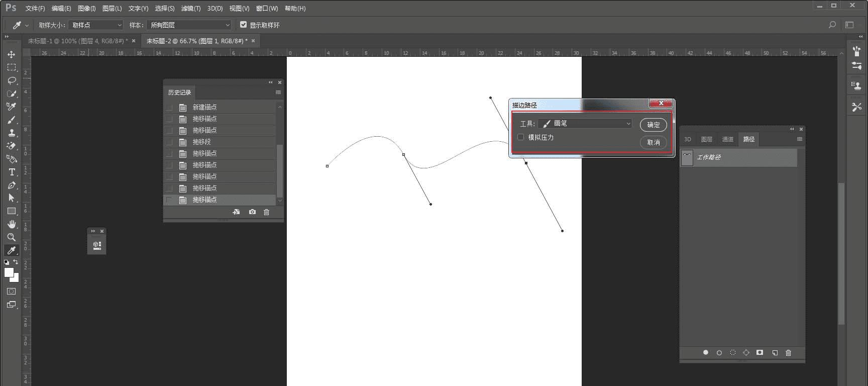Viewport: 868px width, 386px height.
Task: Click 取消 in 描边路径 dialog
Action: click(654, 142)
